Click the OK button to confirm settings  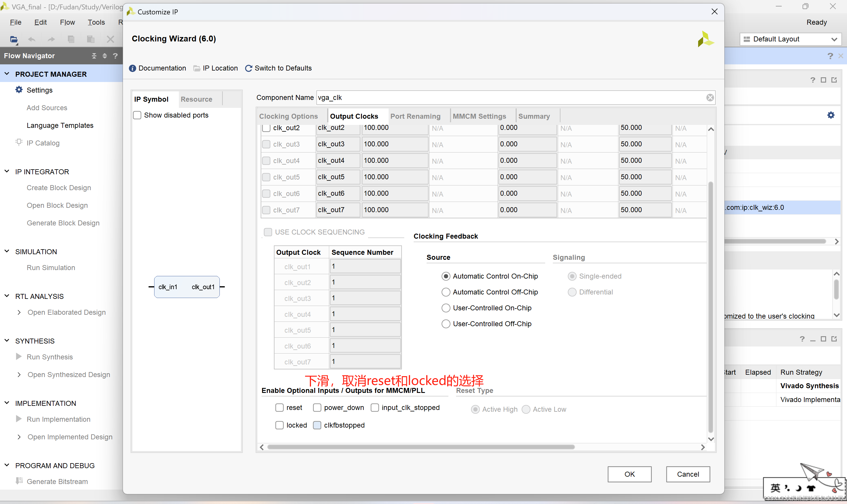tap(629, 474)
